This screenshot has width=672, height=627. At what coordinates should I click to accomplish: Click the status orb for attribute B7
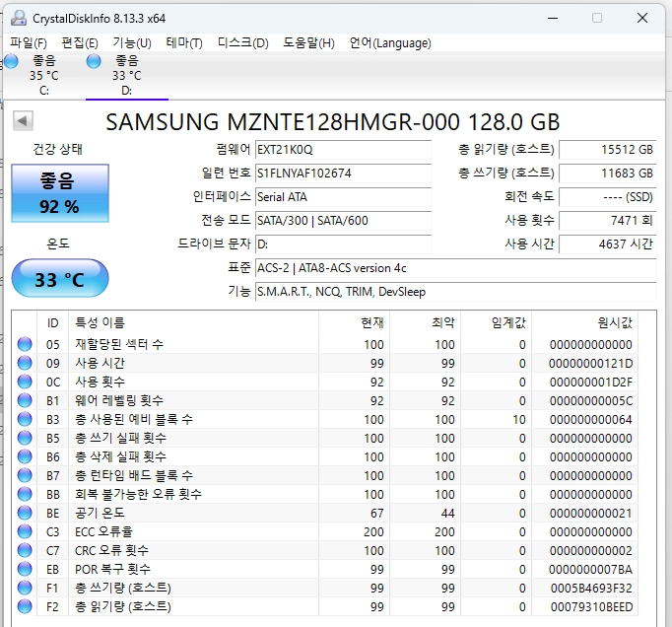click(25, 475)
